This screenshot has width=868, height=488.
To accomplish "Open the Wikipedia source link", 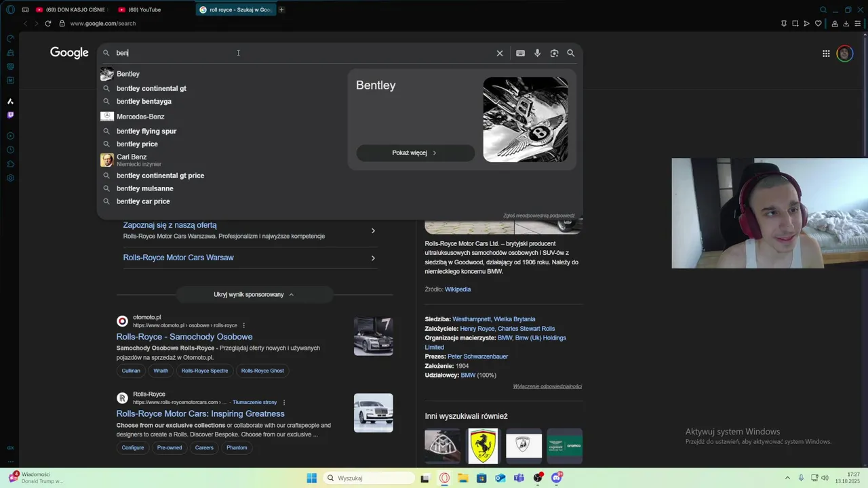I will pos(458,289).
